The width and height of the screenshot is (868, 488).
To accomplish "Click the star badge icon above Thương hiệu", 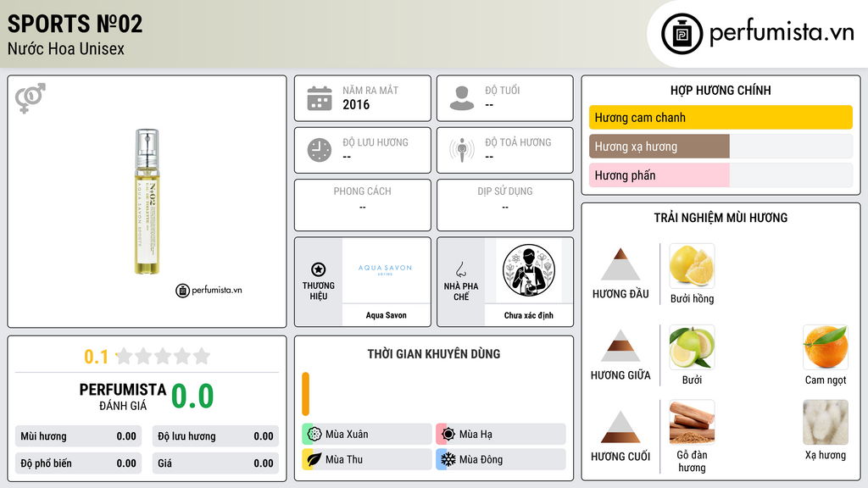I will click(319, 269).
